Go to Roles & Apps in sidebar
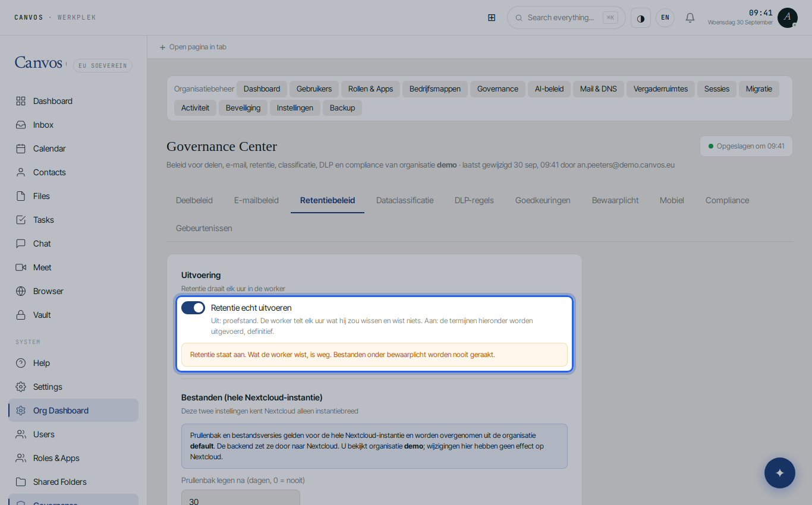 tap(74, 458)
